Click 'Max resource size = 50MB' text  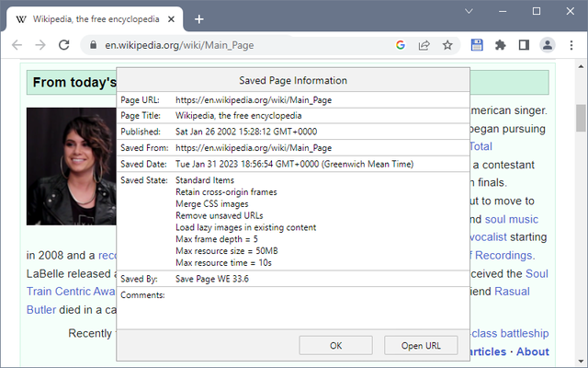point(227,251)
